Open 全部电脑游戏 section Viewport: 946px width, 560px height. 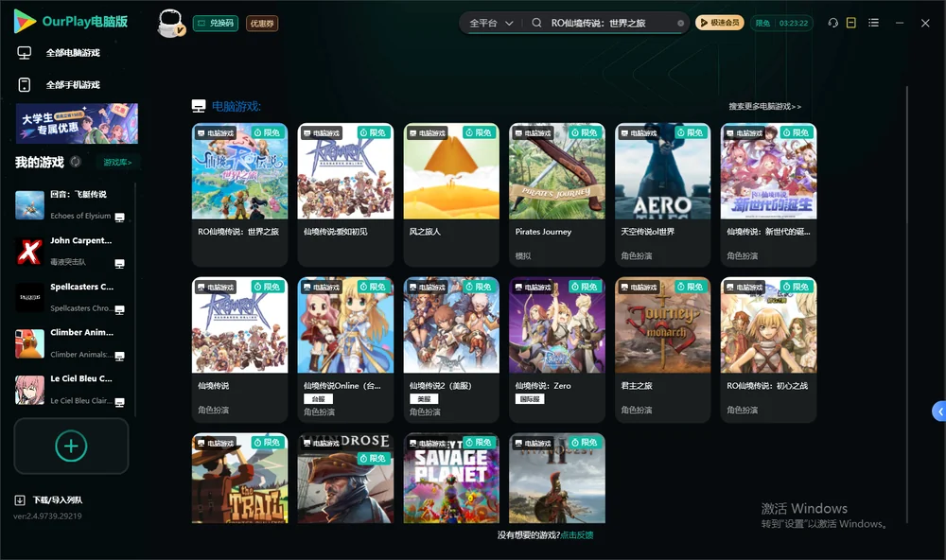pyautogui.click(x=73, y=53)
